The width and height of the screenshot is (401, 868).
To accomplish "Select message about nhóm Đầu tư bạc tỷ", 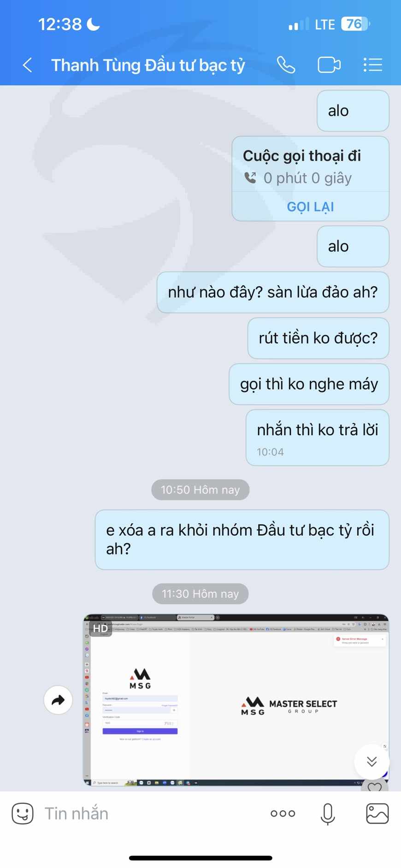I will [x=242, y=539].
